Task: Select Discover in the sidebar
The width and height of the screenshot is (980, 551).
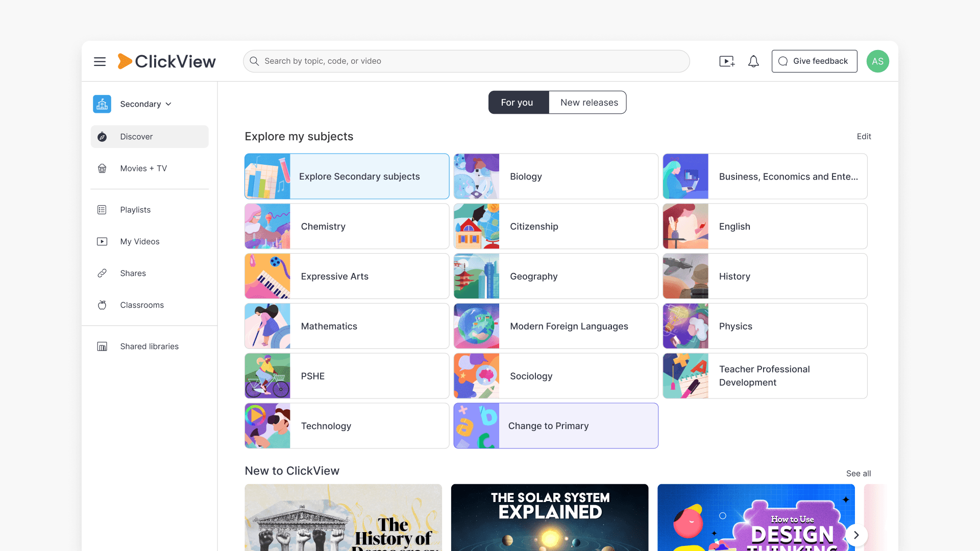Action: (x=150, y=137)
